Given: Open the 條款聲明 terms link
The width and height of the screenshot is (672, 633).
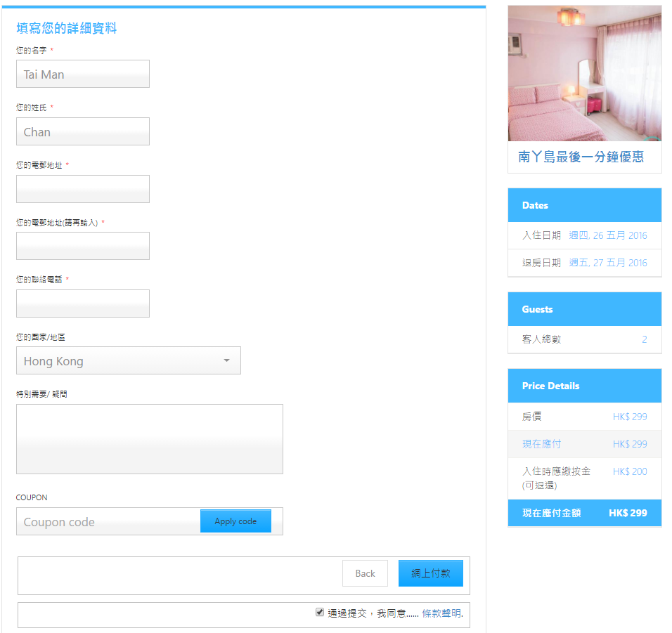Looking at the screenshot, I should point(441,613).
